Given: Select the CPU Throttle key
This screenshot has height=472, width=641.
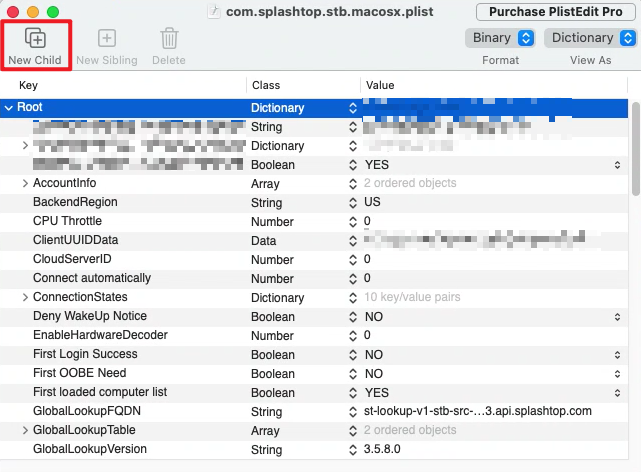Looking at the screenshot, I should point(67,221).
